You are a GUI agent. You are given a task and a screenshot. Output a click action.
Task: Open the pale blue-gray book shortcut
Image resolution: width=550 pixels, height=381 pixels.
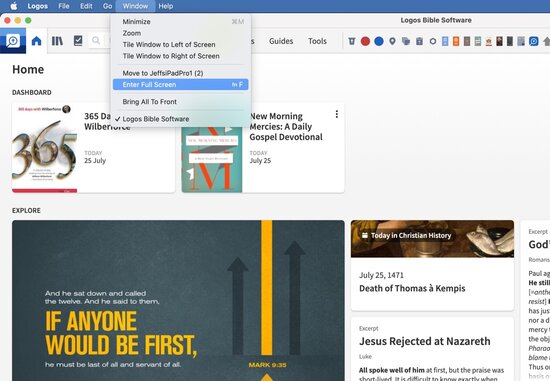[521, 41]
